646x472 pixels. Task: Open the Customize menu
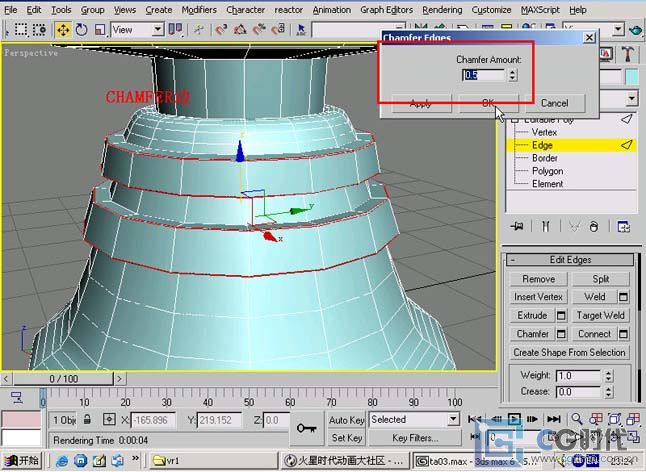[x=492, y=9]
